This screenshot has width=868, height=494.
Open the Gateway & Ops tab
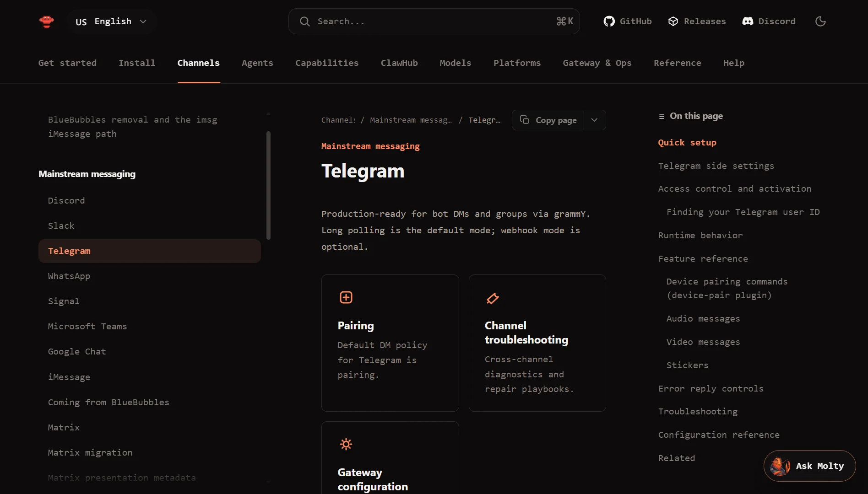click(597, 63)
